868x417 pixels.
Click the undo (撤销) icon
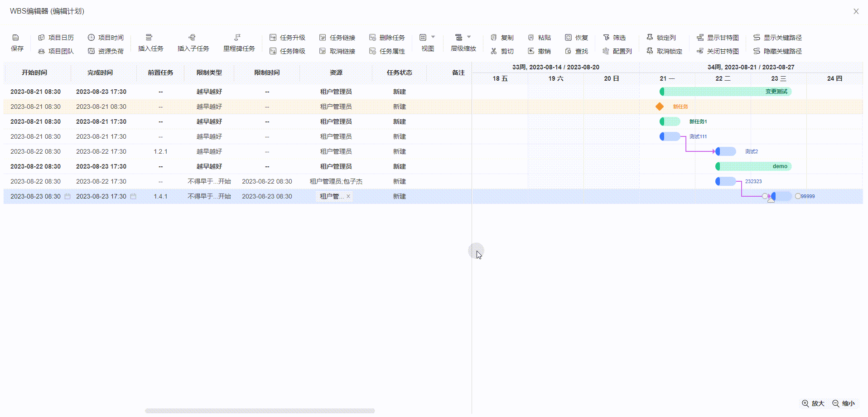pos(531,51)
